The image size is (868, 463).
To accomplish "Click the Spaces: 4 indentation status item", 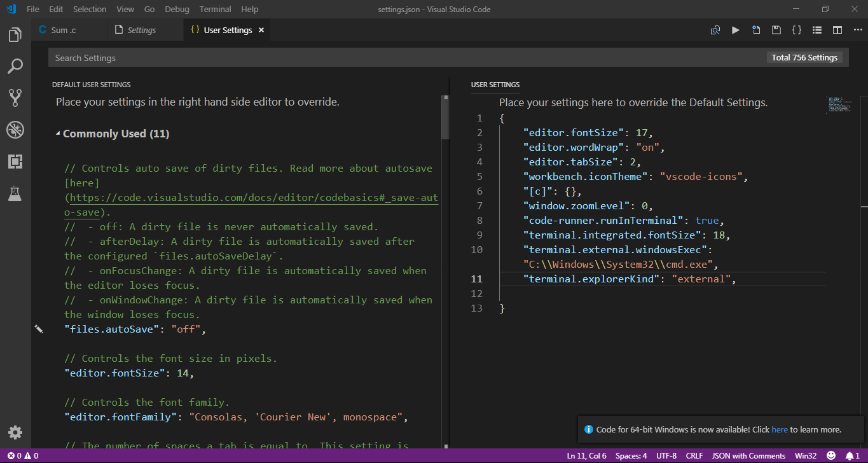I will 631,456.
